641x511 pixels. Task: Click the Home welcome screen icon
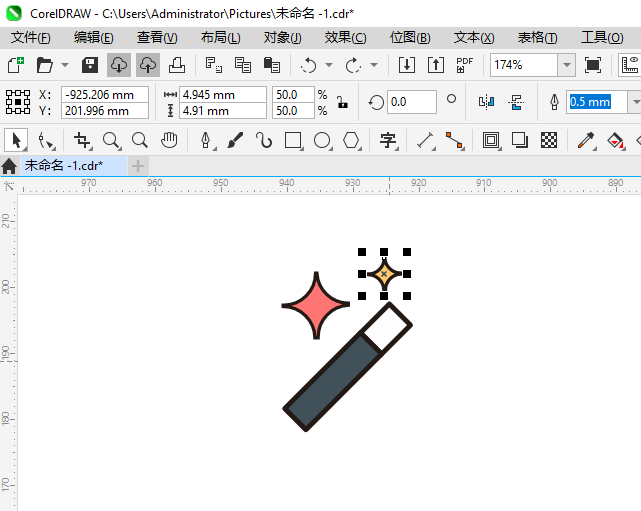(9, 166)
